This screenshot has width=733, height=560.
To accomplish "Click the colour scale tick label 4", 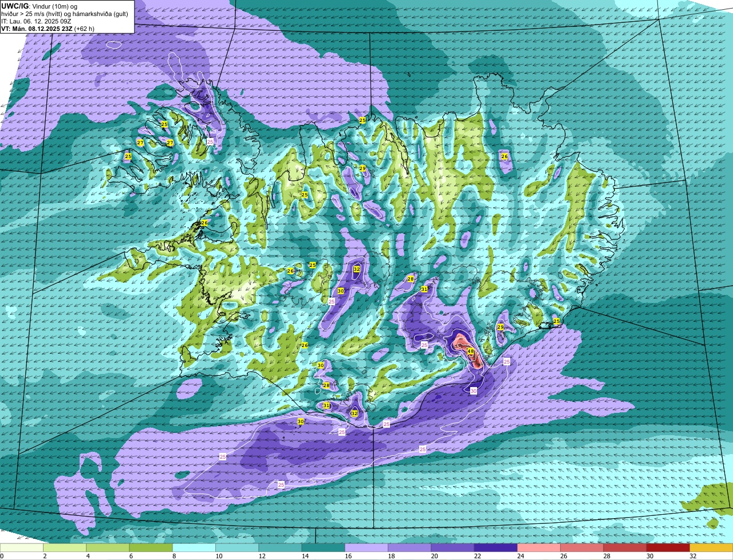I will coord(87,556).
